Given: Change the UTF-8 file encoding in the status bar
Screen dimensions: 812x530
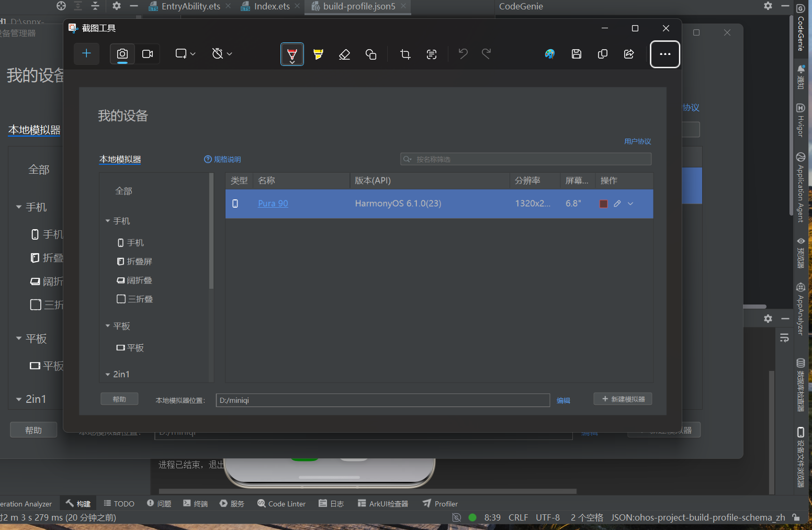Looking at the screenshot, I should (x=548, y=517).
